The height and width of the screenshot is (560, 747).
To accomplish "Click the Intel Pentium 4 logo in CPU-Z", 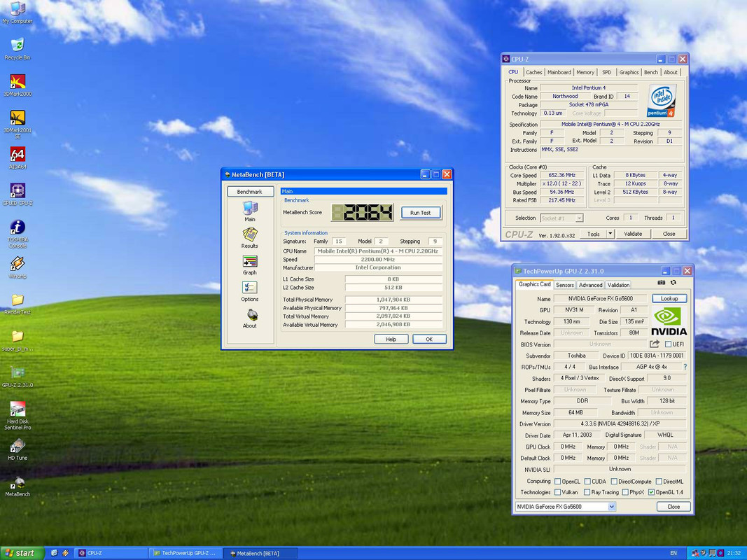I will click(662, 101).
